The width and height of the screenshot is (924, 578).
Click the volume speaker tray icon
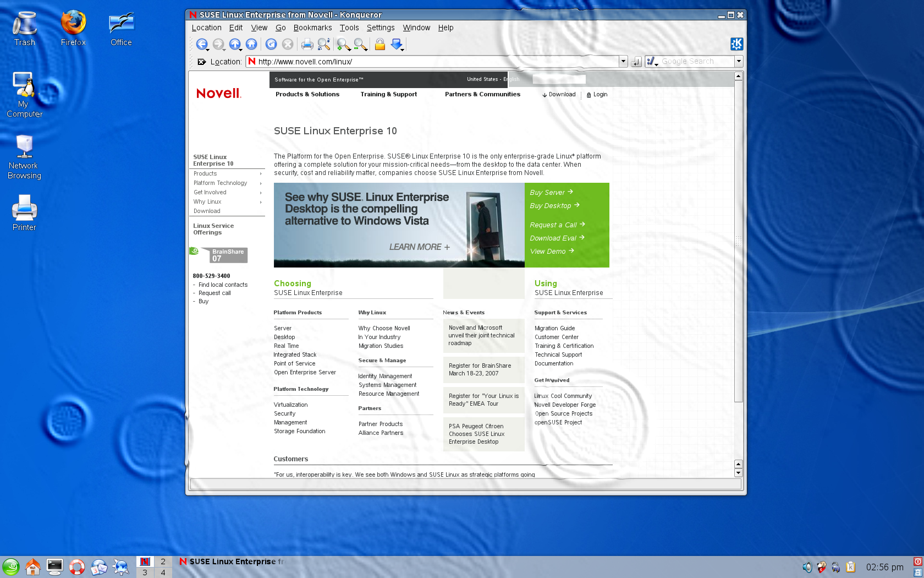point(807,567)
